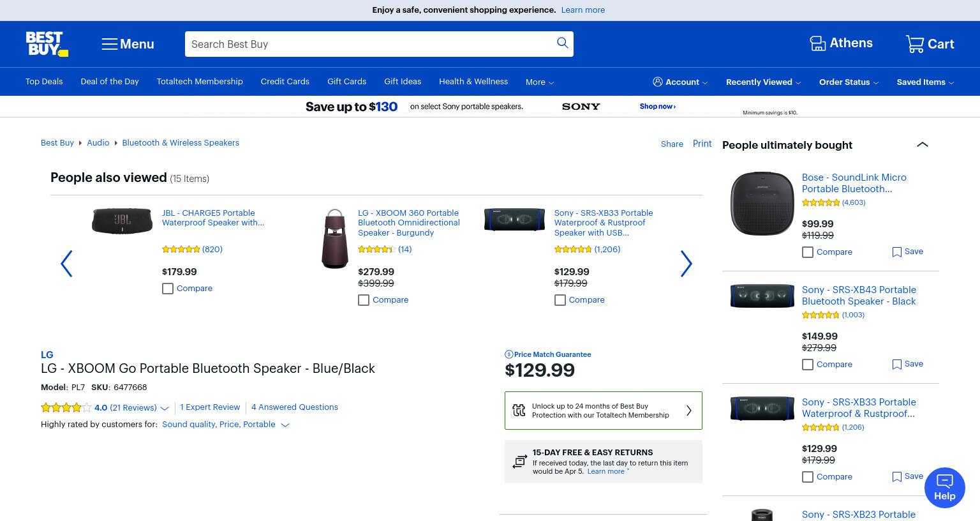Show previous items in People also viewed
Viewport: 980px width, 521px height.
[x=66, y=263]
